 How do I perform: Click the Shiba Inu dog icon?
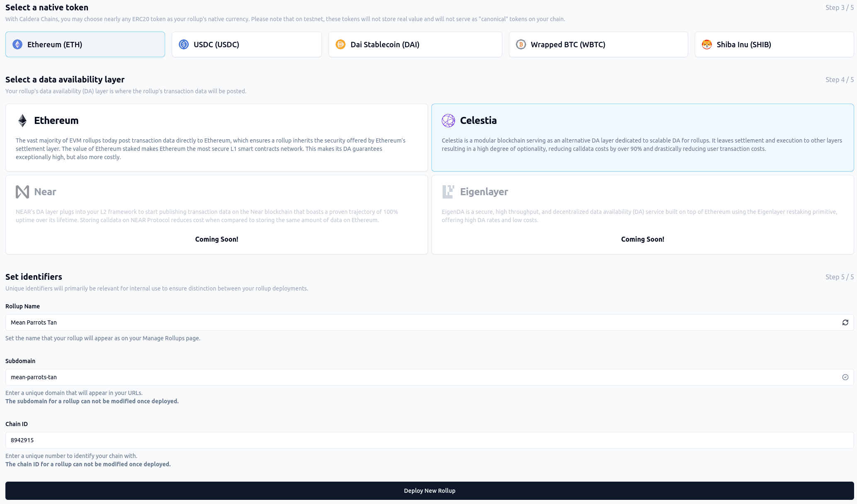point(707,44)
